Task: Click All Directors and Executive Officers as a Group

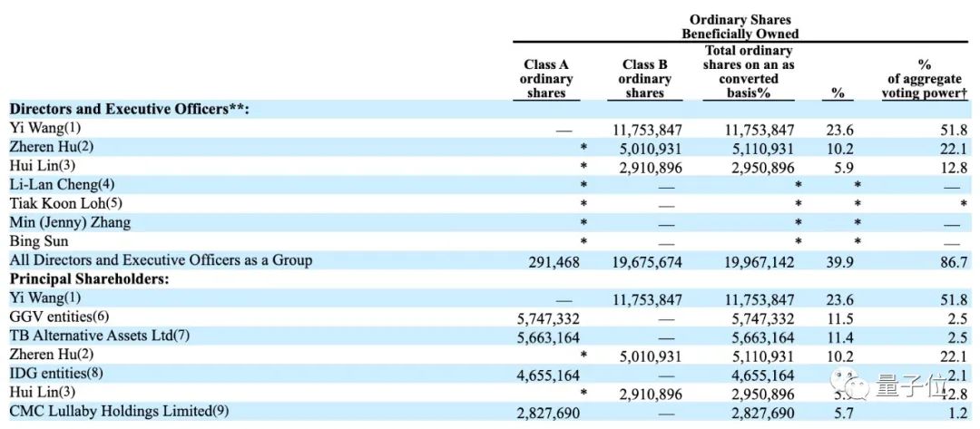Action: tap(161, 260)
